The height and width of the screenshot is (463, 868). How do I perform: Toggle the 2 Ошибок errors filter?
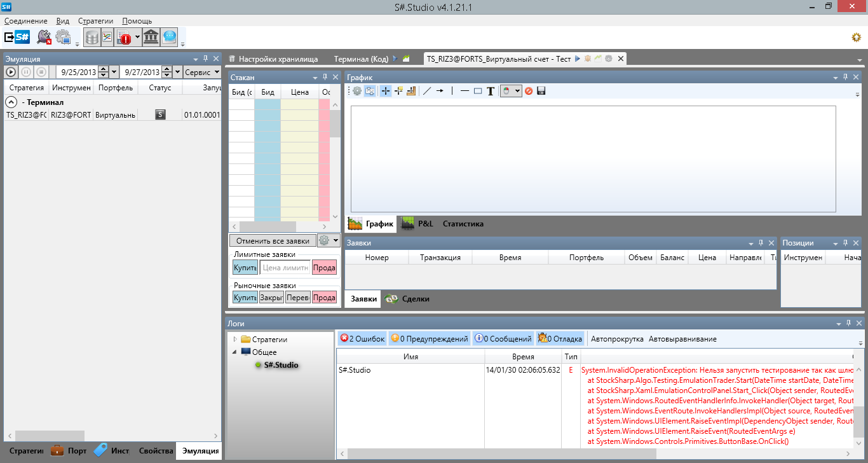[362, 339]
